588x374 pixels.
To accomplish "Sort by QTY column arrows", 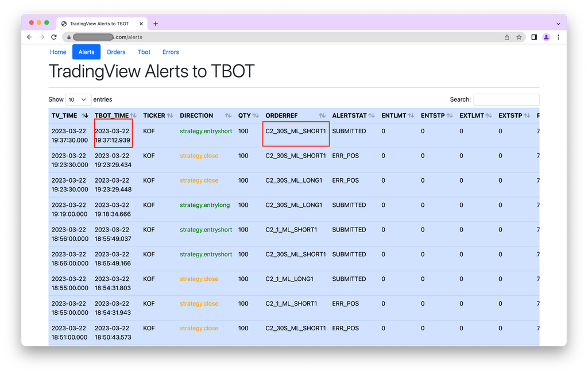I will 256,115.
